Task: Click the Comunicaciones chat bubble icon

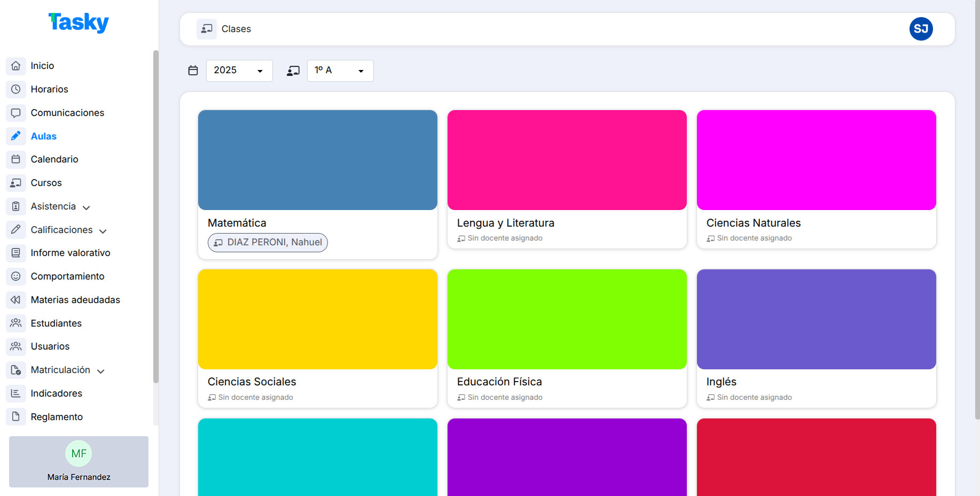Action: (16, 113)
